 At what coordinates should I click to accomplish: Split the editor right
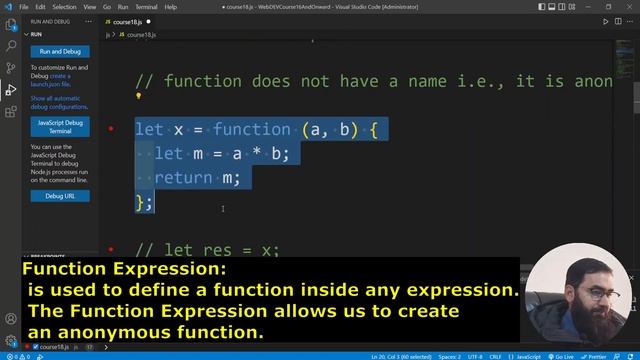coord(618,22)
